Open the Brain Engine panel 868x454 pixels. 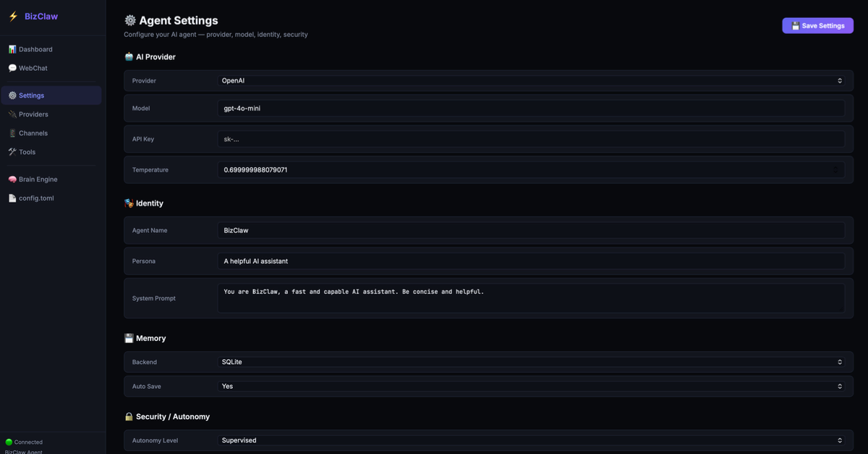coord(34,179)
